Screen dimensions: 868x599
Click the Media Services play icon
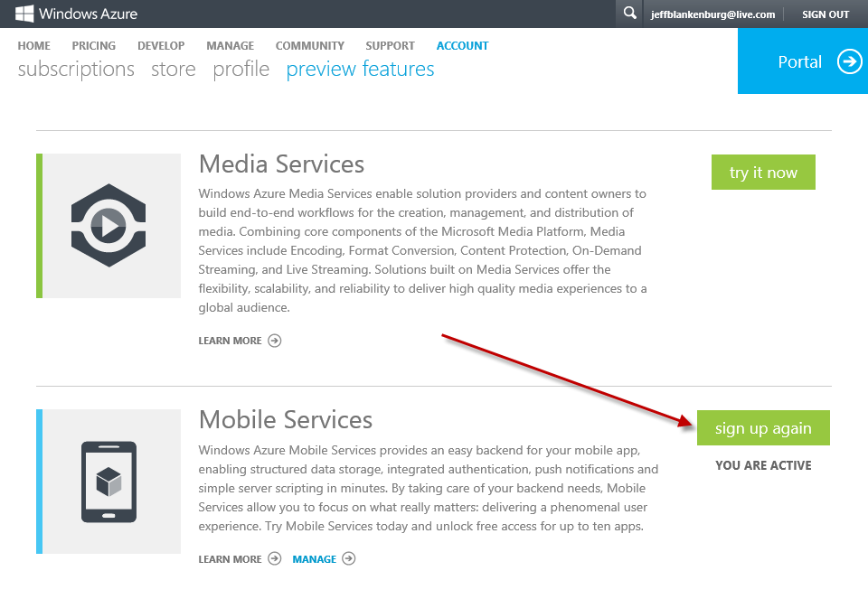pos(108,225)
